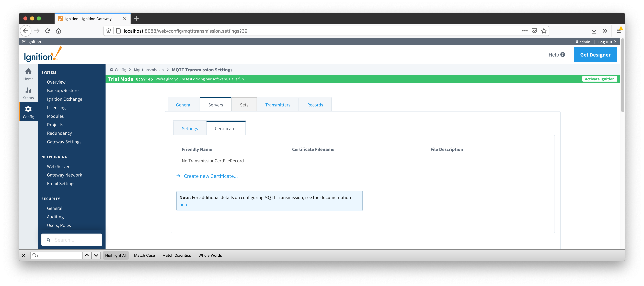Image resolution: width=644 pixels, height=286 pixels.
Task: Reload the page with the refresh icon
Action: [x=48, y=31]
